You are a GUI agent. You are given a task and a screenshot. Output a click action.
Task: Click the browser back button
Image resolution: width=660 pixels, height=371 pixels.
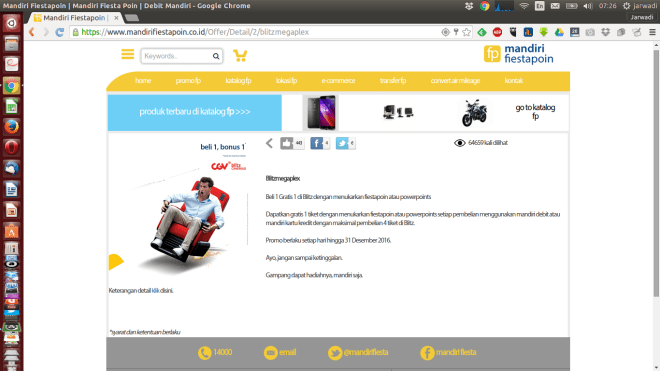click(32, 32)
